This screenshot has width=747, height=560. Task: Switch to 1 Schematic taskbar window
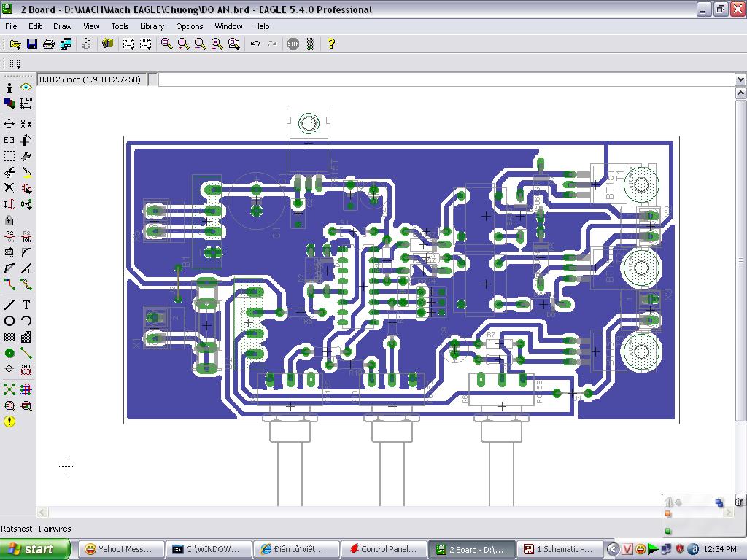[562, 549]
